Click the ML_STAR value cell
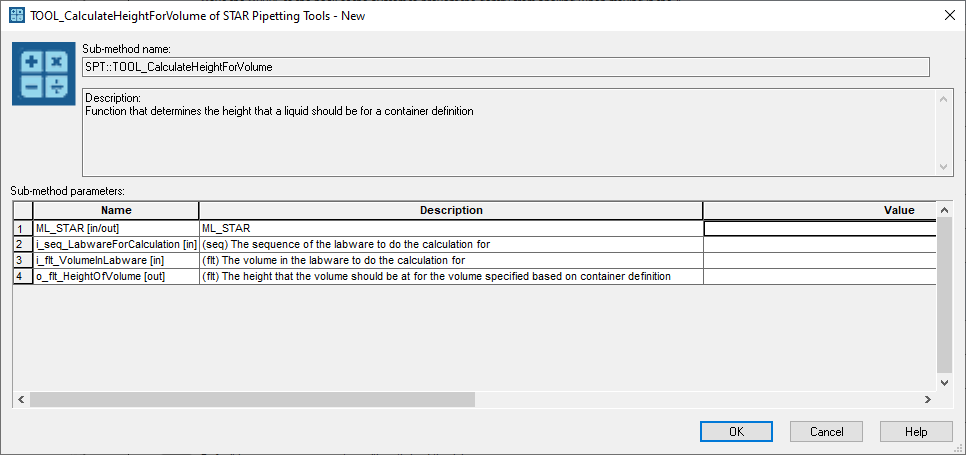Screen dimensions: 966x455 tap(820, 228)
